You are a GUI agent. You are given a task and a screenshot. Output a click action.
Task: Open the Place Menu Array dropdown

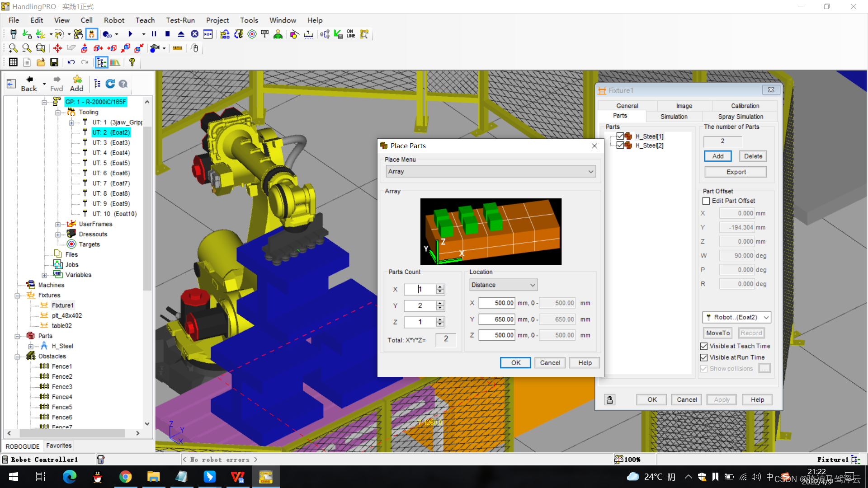click(x=491, y=171)
